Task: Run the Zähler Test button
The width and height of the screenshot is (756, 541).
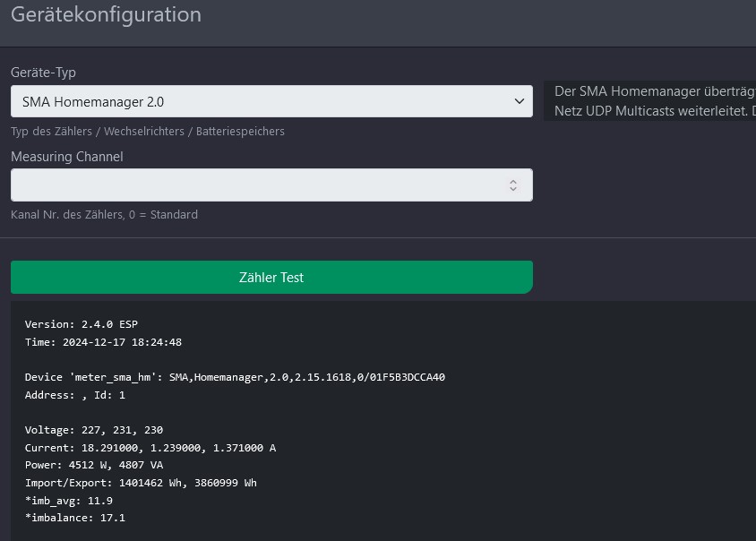Action: click(x=271, y=278)
